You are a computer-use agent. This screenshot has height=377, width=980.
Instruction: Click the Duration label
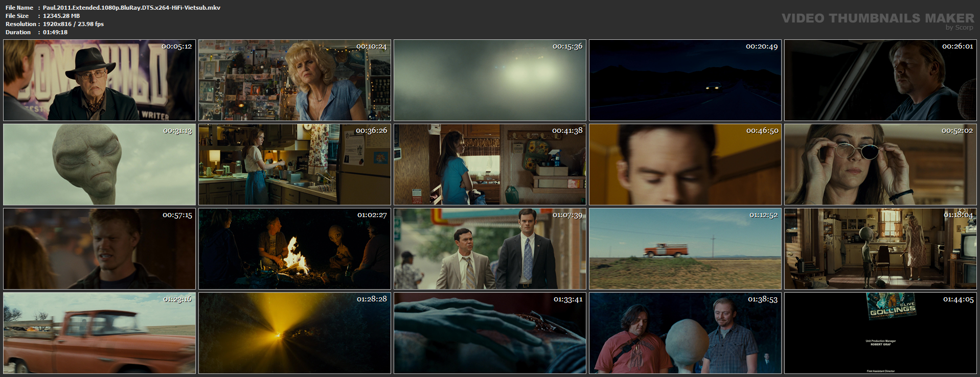coord(18,32)
